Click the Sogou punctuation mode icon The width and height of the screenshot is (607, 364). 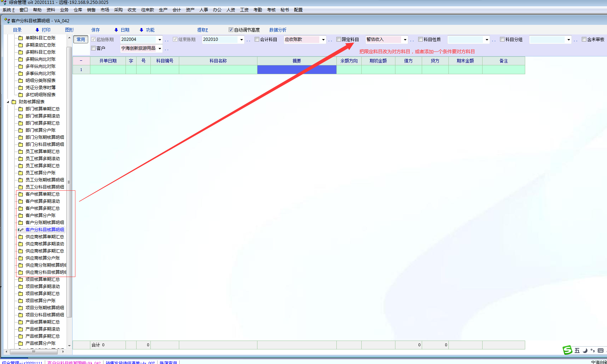pyautogui.click(x=592, y=351)
